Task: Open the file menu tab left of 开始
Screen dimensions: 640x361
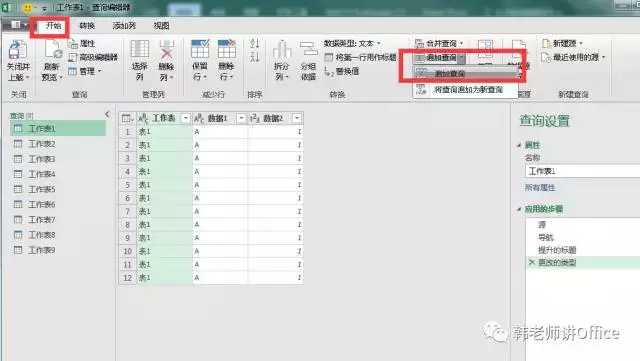Action: 16,25
